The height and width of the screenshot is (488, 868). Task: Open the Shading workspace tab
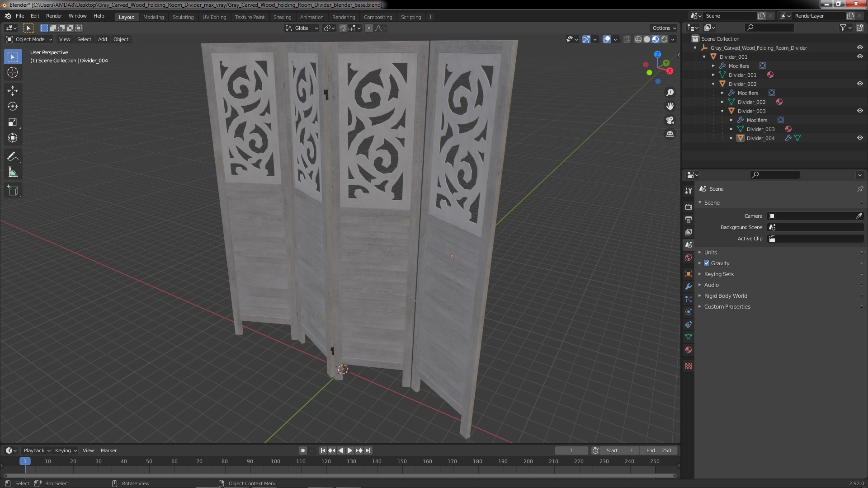281,16
